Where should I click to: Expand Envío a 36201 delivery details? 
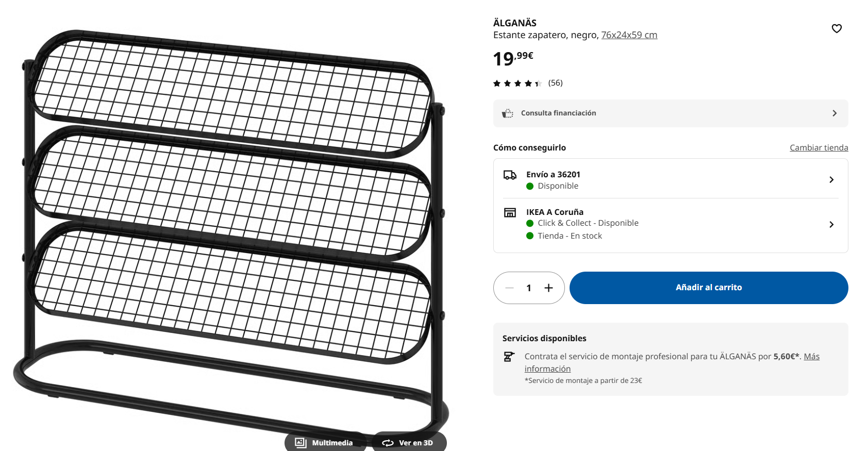click(x=831, y=180)
